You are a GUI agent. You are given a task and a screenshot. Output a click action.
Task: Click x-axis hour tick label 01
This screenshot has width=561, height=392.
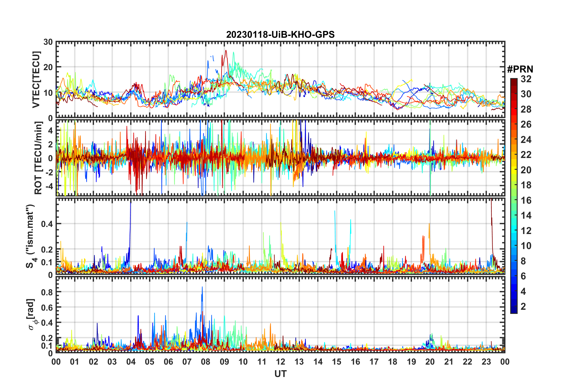[x=75, y=362]
